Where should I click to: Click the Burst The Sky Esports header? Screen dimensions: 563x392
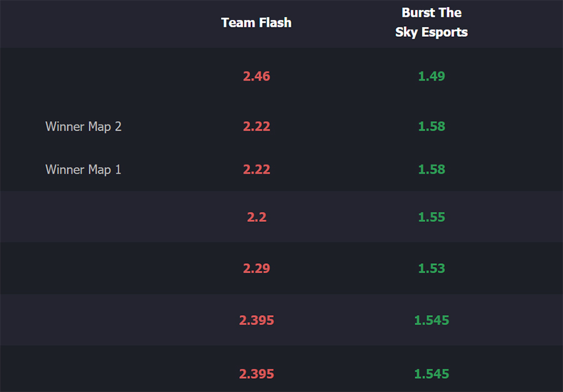pyautogui.click(x=432, y=23)
